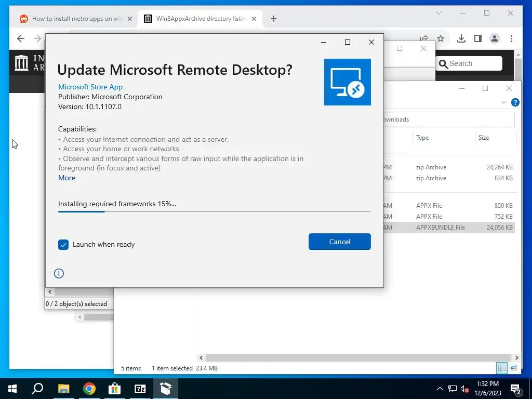Open Chrome profile avatar
532x399 pixels.
point(495,38)
